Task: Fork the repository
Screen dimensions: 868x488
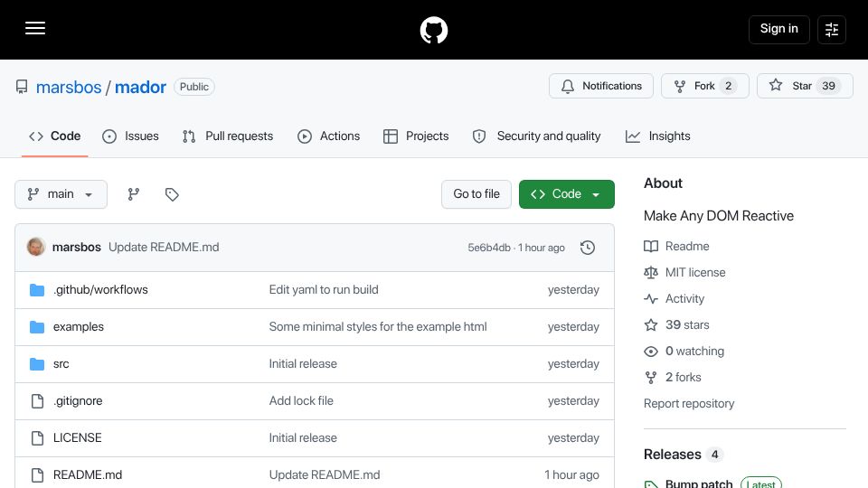Action: pyautogui.click(x=704, y=86)
